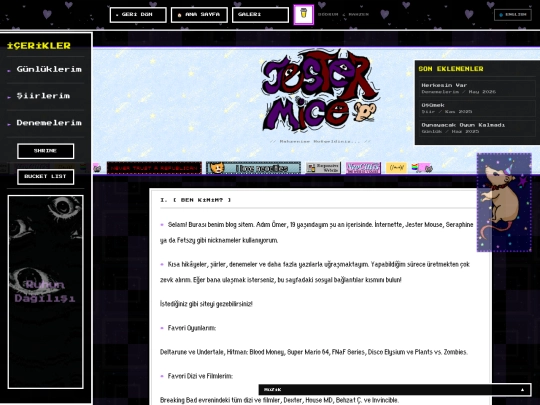
Task: Expand the MÜZİK player bar arrow
Action: [522, 390]
